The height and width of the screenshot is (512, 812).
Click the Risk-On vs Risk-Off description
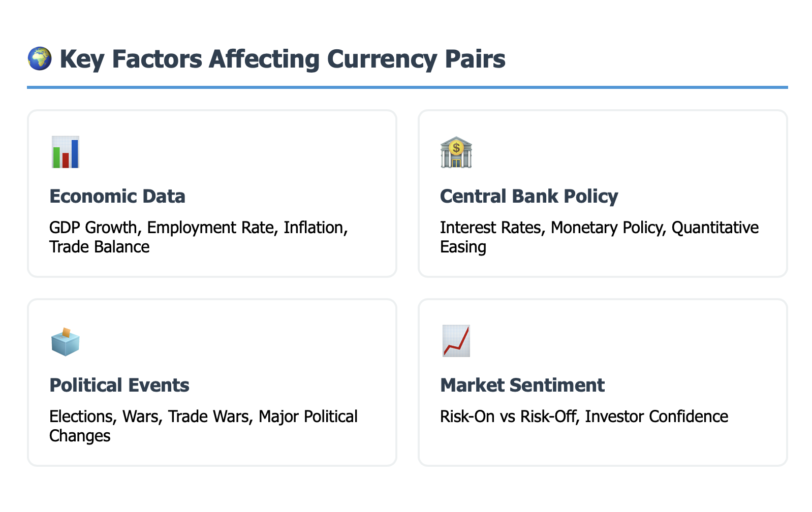click(x=508, y=417)
